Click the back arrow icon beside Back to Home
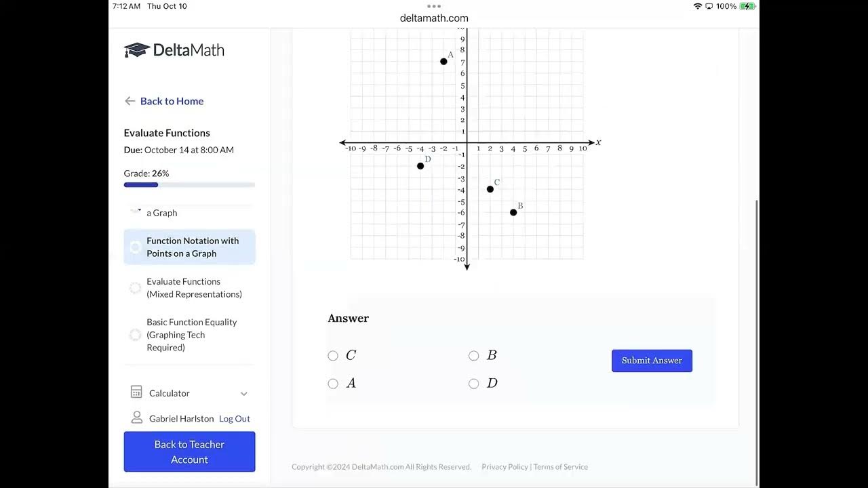The height and width of the screenshot is (488, 868). (x=130, y=101)
